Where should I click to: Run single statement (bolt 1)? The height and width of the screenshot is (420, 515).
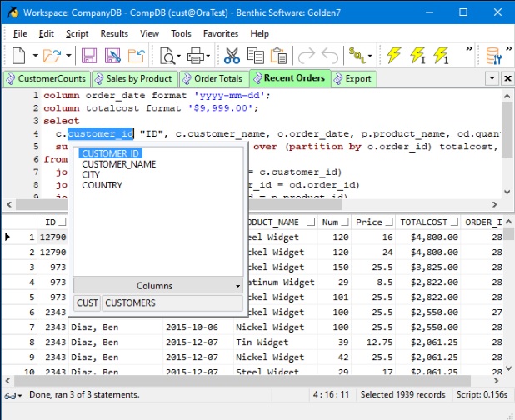tap(441, 56)
